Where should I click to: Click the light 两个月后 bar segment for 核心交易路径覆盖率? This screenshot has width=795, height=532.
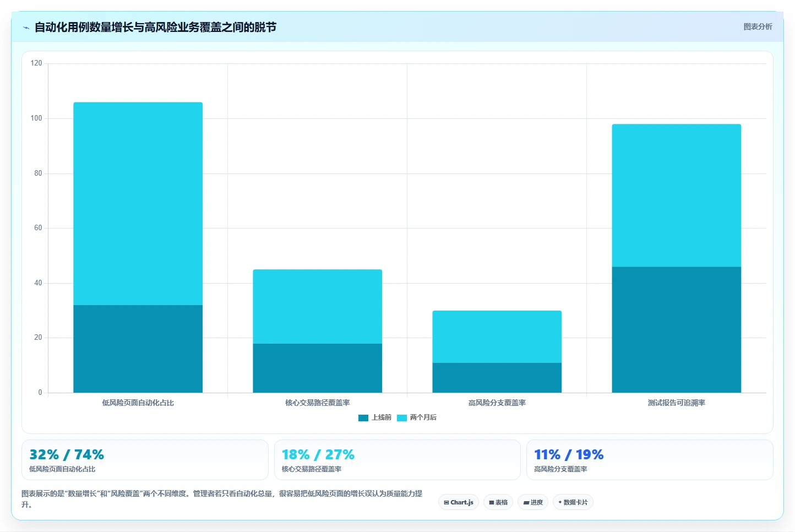[317, 307]
